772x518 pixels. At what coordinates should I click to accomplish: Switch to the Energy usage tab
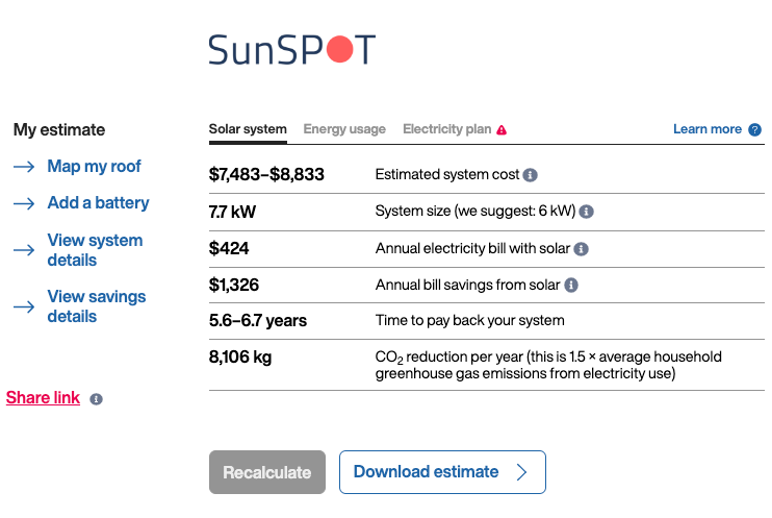(x=344, y=129)
